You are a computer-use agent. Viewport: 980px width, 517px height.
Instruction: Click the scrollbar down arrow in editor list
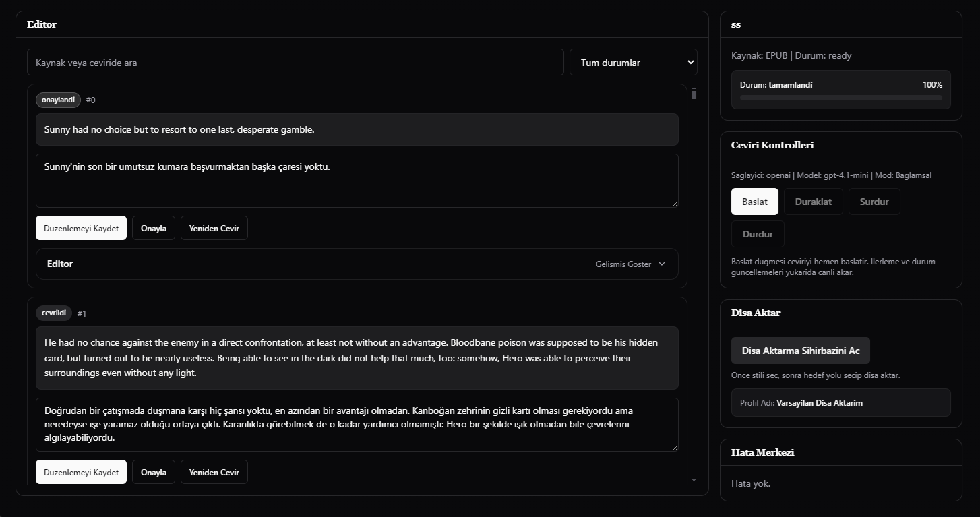point(694,481)
